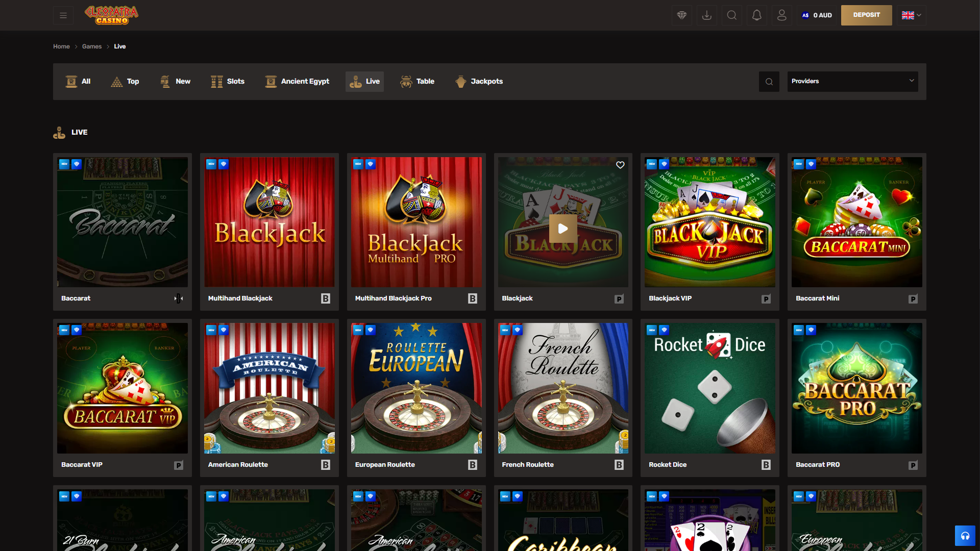This screenshot has width=980, height=551.
Task: Open the Baccarat game thumbnail
Action: pos(122,222)
